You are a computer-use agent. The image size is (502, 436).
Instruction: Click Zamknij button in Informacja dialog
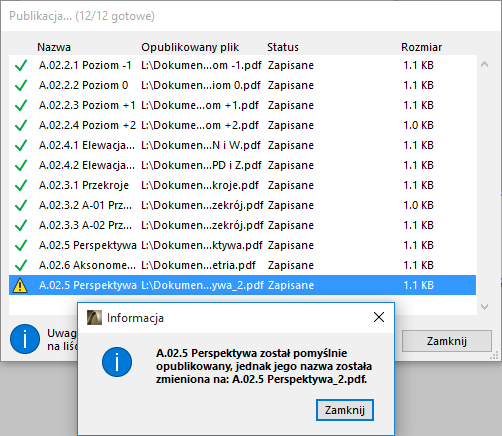(x=345, y=410)
